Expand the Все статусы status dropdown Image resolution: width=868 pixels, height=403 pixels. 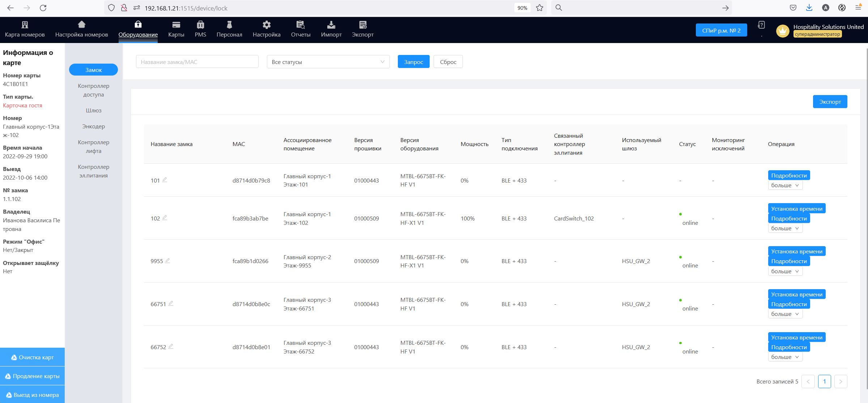(328, 62)
